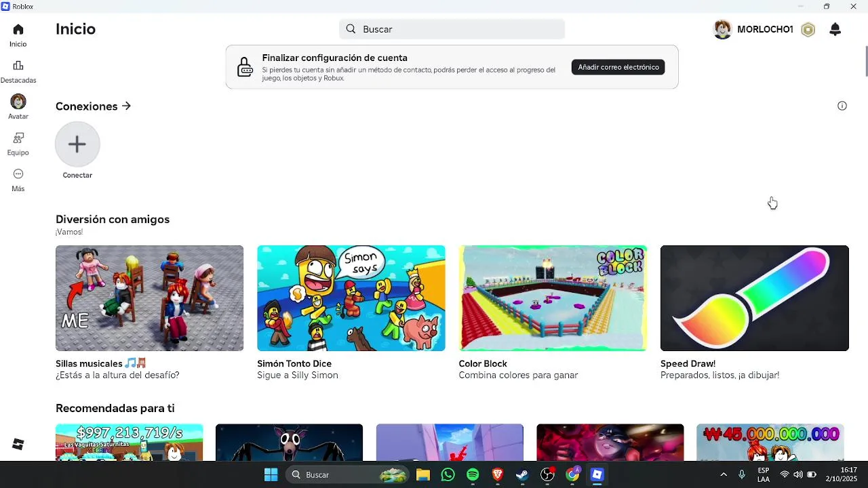Open Brave browser from taskbar
Viewport: 868px width, 488px height.
(498, 474)
